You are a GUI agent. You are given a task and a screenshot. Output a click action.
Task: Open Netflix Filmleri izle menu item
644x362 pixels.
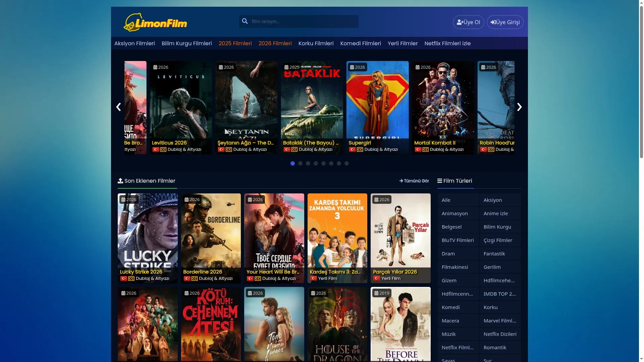click(447, 43)
